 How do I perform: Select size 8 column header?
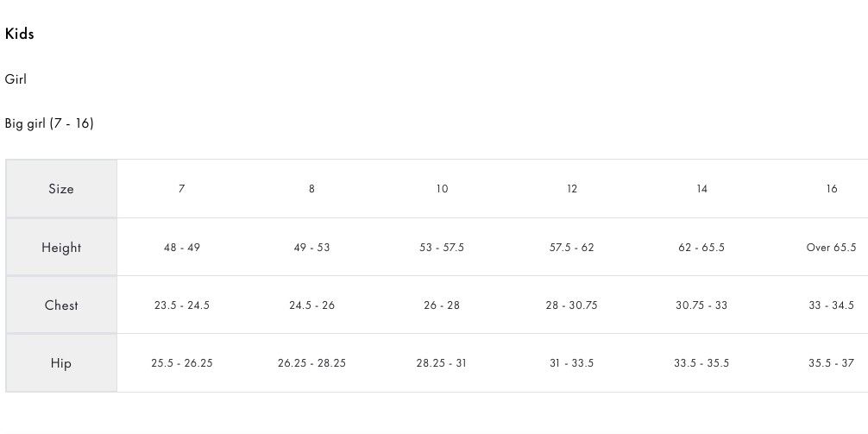click(x=311, y=189)
